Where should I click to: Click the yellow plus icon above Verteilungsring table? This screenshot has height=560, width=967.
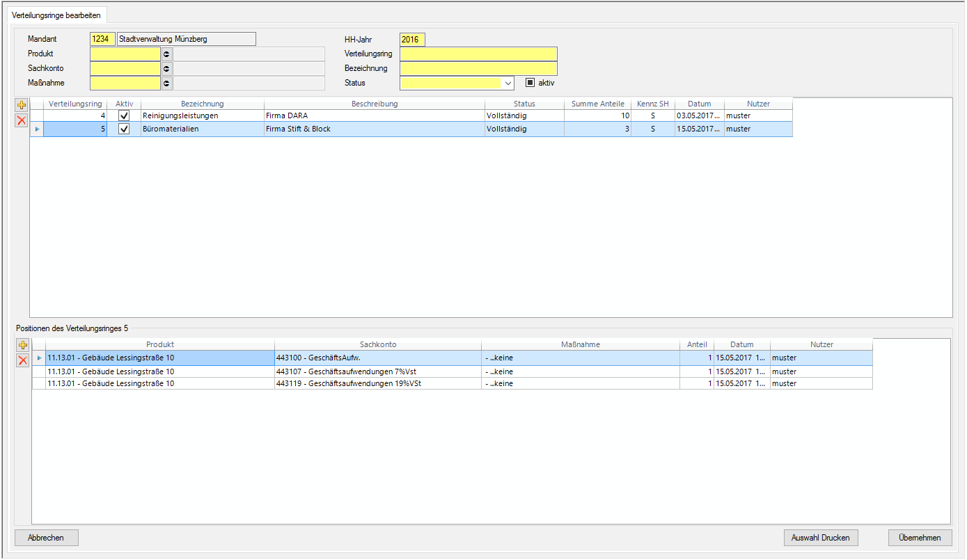22,106
